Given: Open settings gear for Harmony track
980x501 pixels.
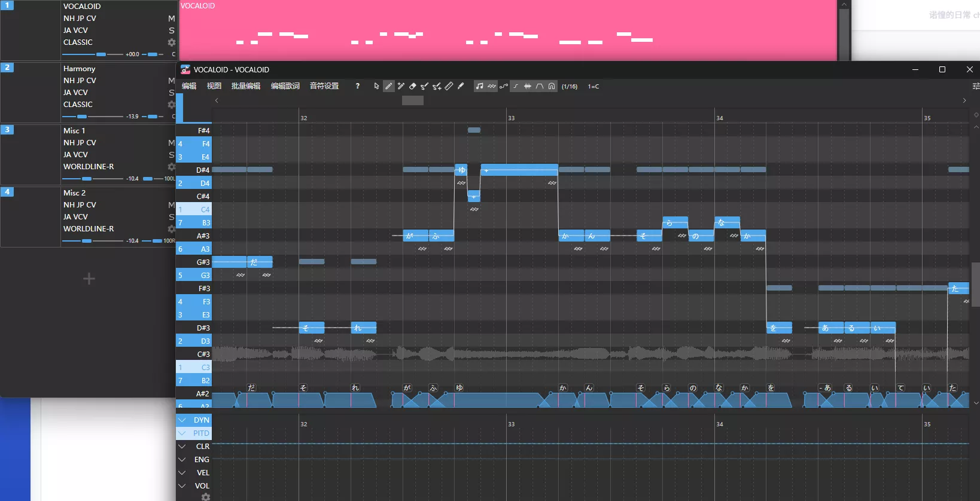Looking at the screenshot, I should coord(172,105).
